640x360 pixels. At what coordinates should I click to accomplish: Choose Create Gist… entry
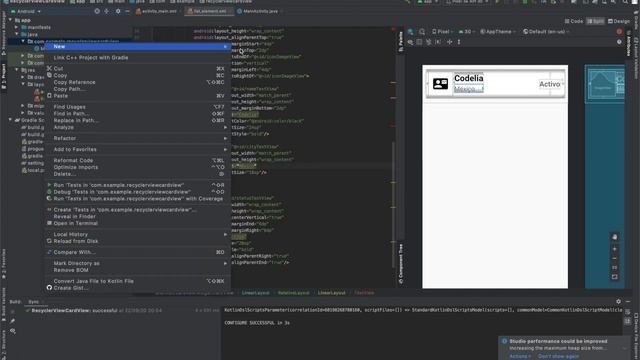pos(138,288)
